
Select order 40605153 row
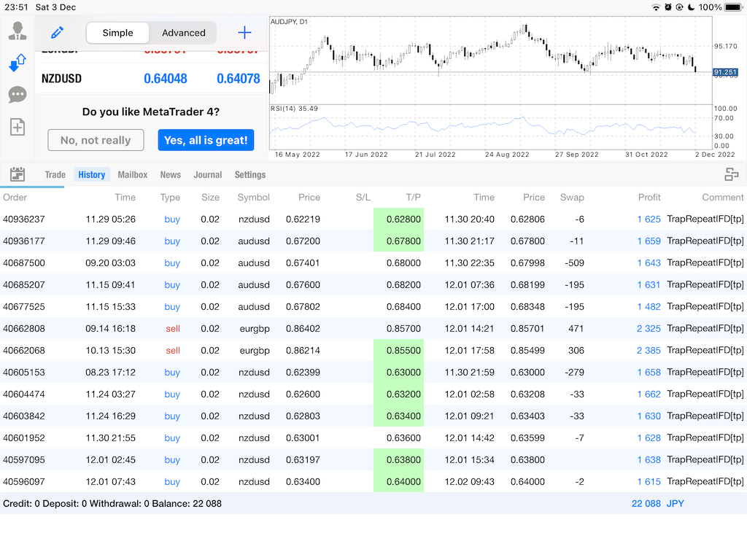(x=373, y=373)
